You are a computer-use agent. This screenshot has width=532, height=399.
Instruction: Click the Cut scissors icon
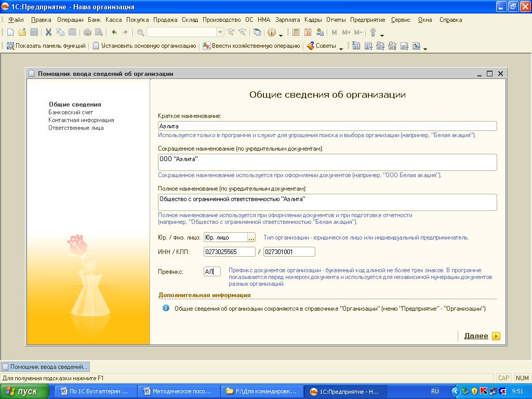(x=48, y=32)
